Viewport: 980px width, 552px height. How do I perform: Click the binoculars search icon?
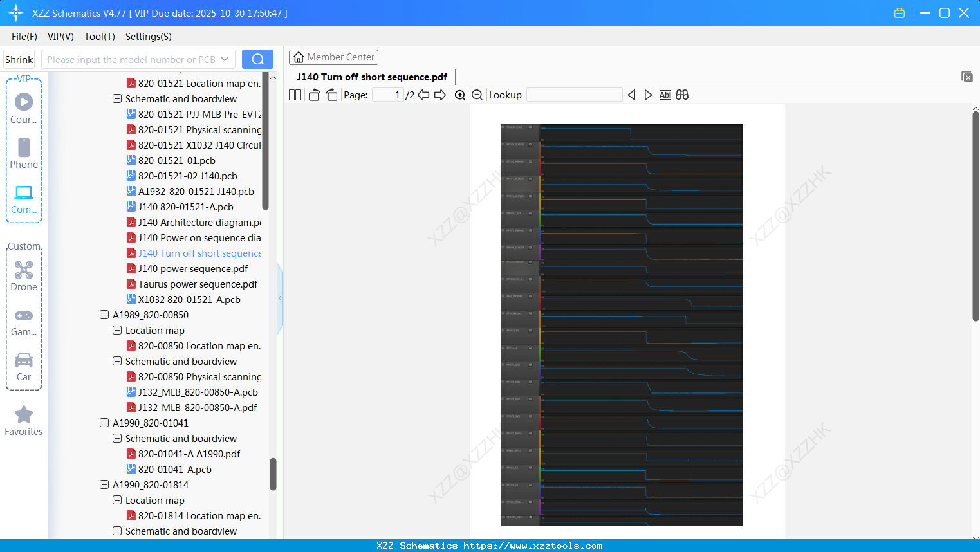(682, 95)
